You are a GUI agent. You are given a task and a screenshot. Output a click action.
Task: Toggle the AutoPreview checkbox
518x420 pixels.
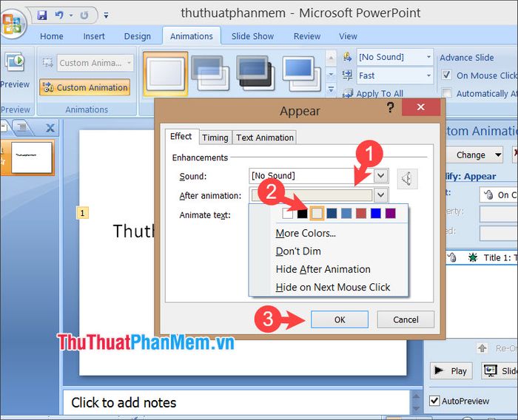434,401
